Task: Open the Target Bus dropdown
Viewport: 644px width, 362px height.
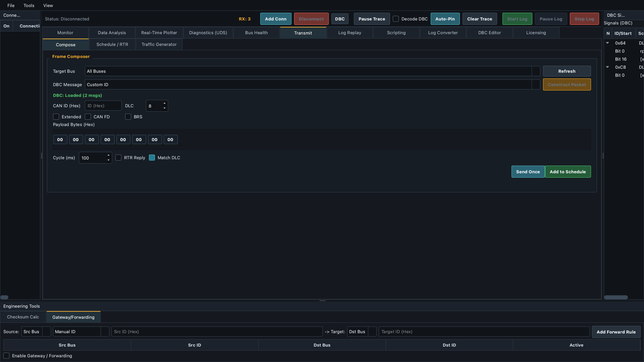Action: 312,71
